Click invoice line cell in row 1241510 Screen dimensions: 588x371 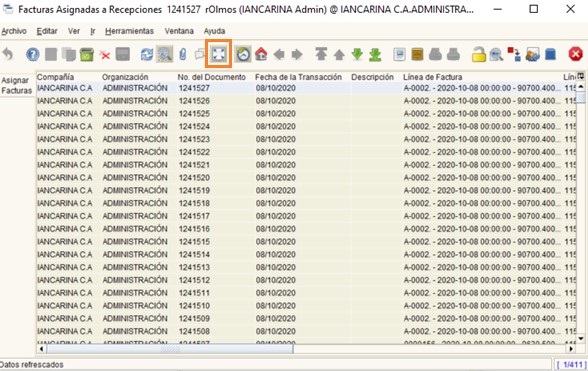482,306
